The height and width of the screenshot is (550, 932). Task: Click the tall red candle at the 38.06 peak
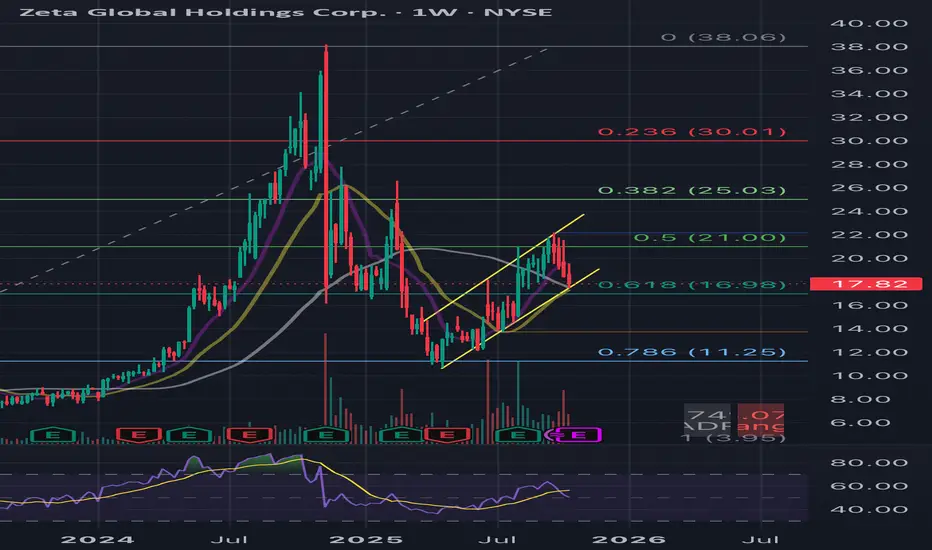(x=326, y=174)
